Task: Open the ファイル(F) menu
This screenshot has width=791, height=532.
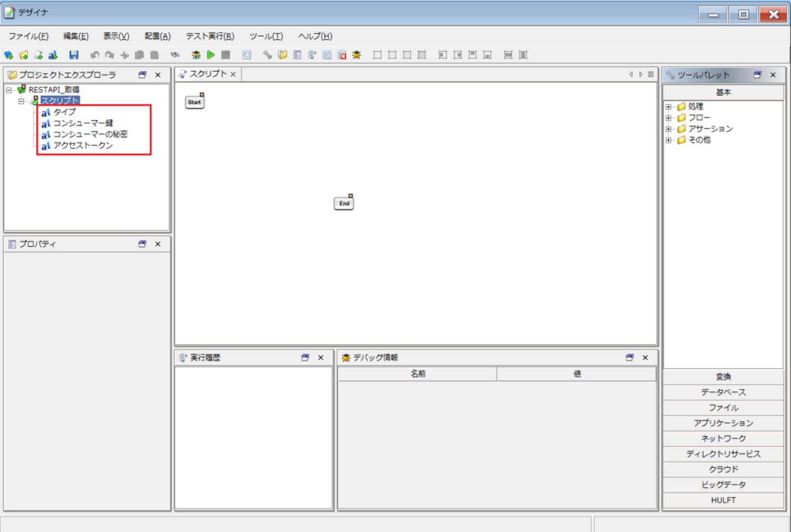Action: (28, 36)
